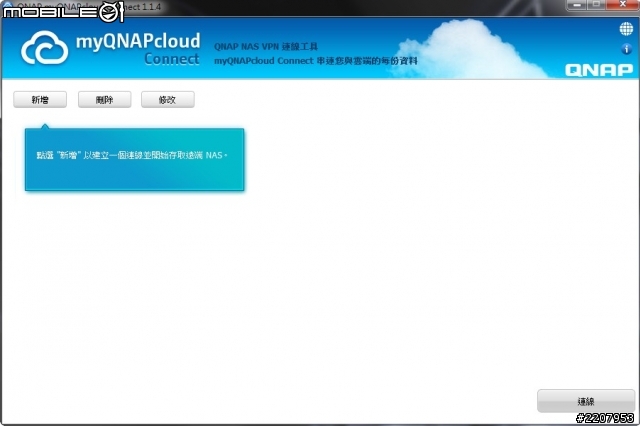Click the 'QNAP NAS VPN 連線工具' text

(x=266, y=47)
